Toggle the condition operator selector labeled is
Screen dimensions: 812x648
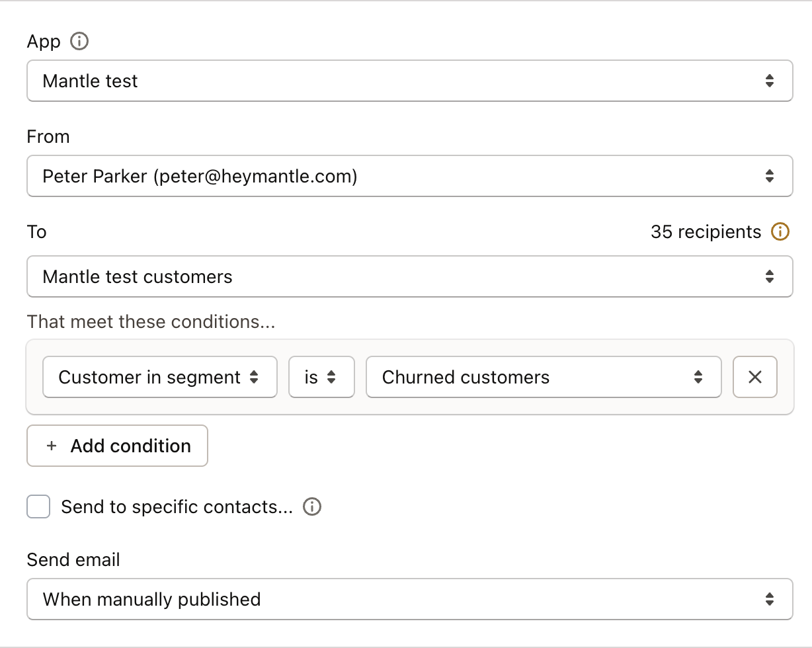[x=321, y=377]
